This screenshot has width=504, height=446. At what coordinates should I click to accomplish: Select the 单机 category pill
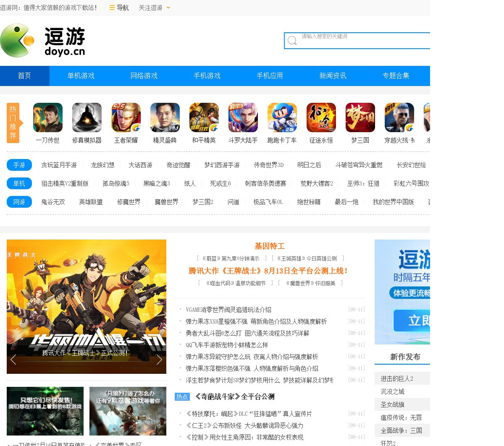[x=19, y=183]
